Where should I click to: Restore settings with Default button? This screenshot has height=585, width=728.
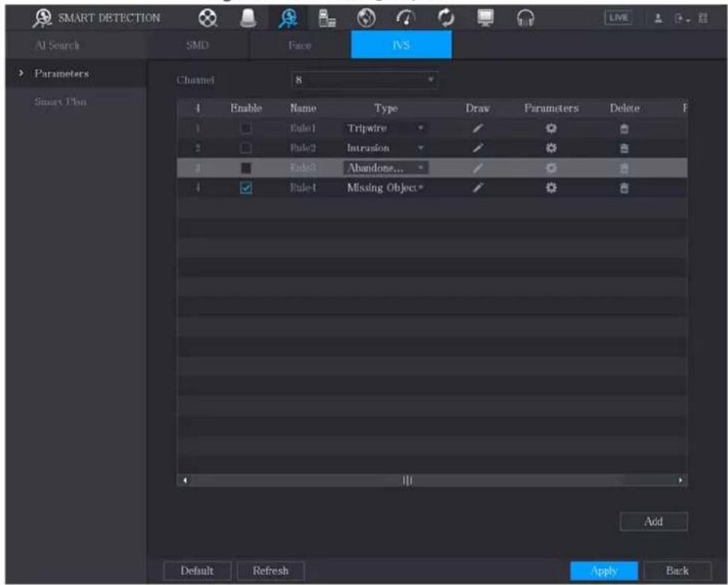pyautogui.click(x=197, y=571)
